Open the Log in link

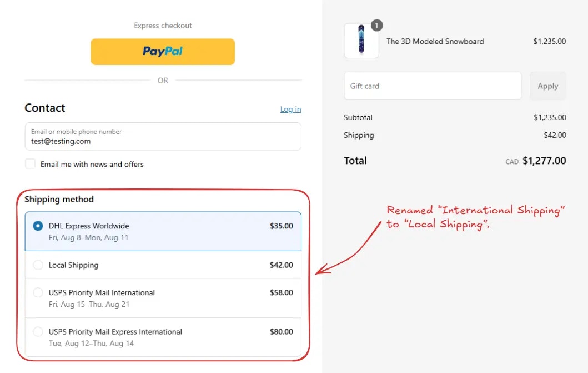290,109
